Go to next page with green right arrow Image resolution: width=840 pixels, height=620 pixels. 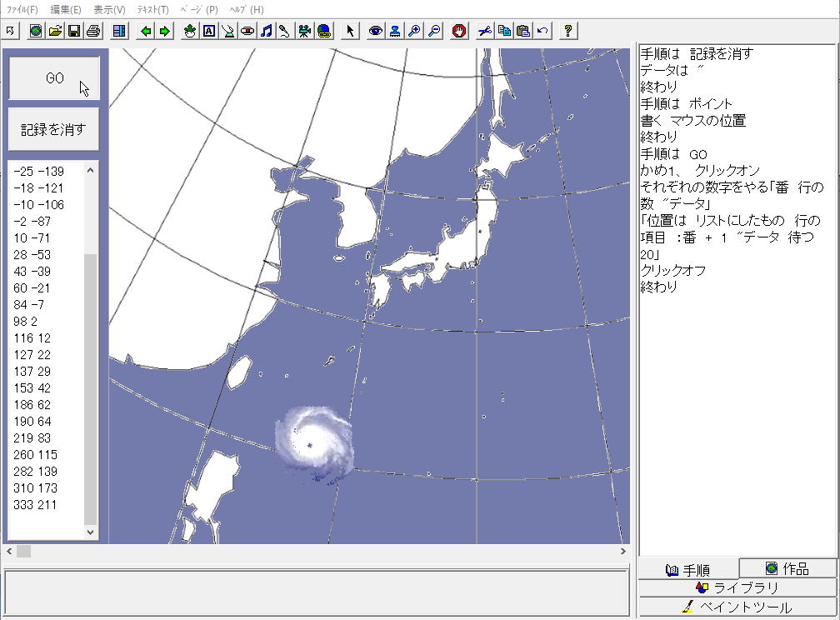pyautogui.click(x=165, y=31)
